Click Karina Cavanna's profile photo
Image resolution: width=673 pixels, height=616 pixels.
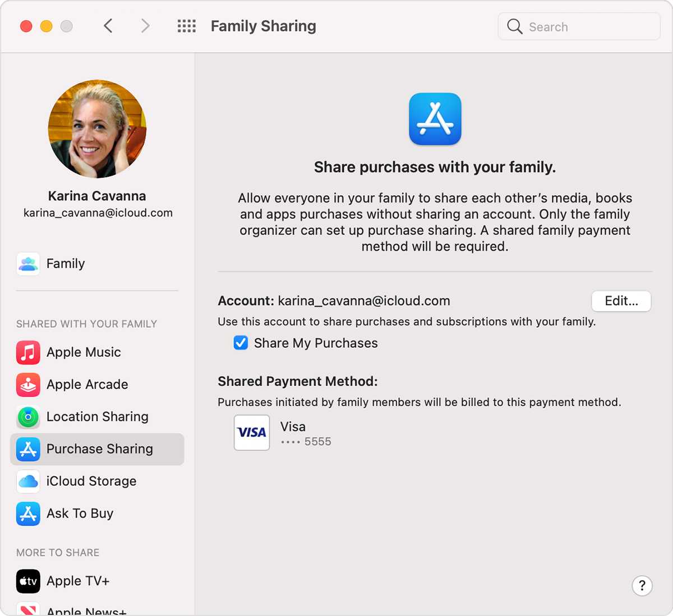pos(98,129)
